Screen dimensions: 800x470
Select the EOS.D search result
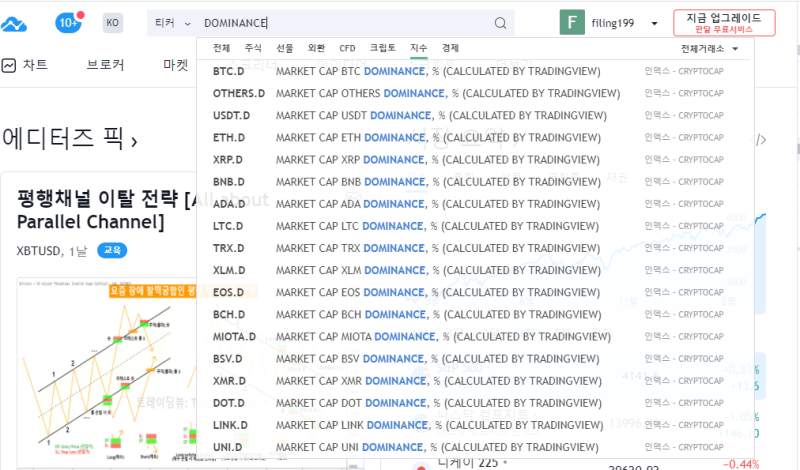[474, 292]
